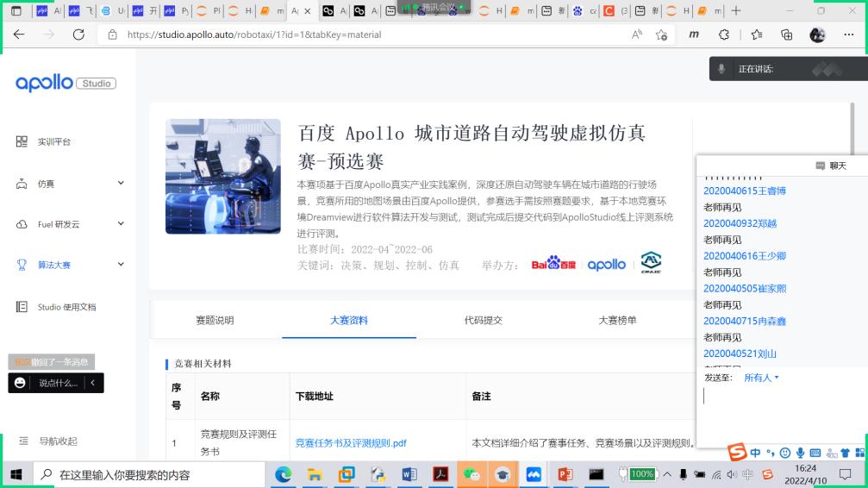The image size is (868, 488).
Task: Click the taskbar search box
Action: click(149, 475)
